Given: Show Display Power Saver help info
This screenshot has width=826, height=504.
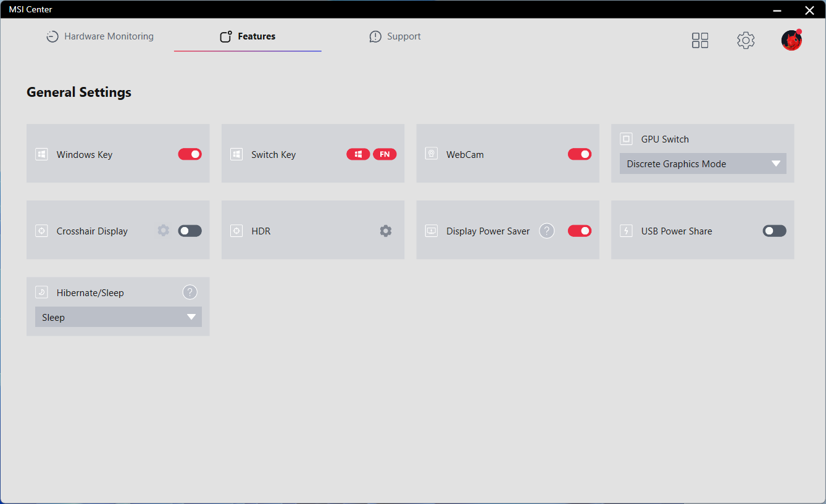Looking at the screenshot, I should 547,231.
